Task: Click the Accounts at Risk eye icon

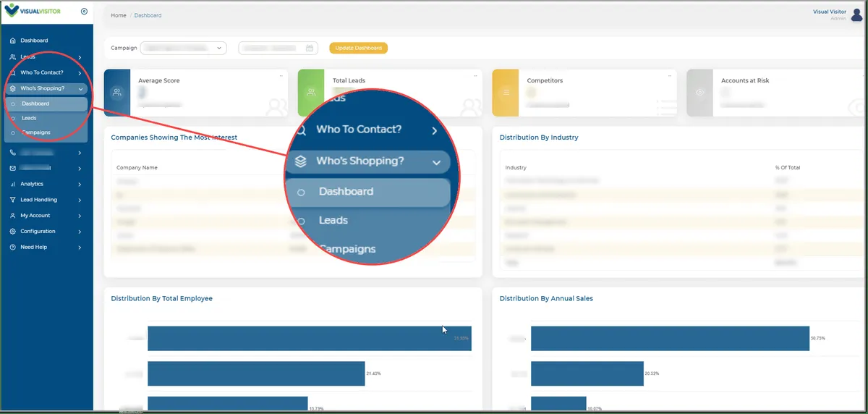Action: tap(699, 93)
